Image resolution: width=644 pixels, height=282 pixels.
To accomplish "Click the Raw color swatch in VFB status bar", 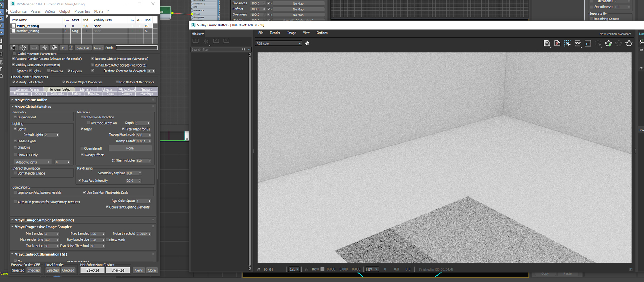I will pos(322,269).
